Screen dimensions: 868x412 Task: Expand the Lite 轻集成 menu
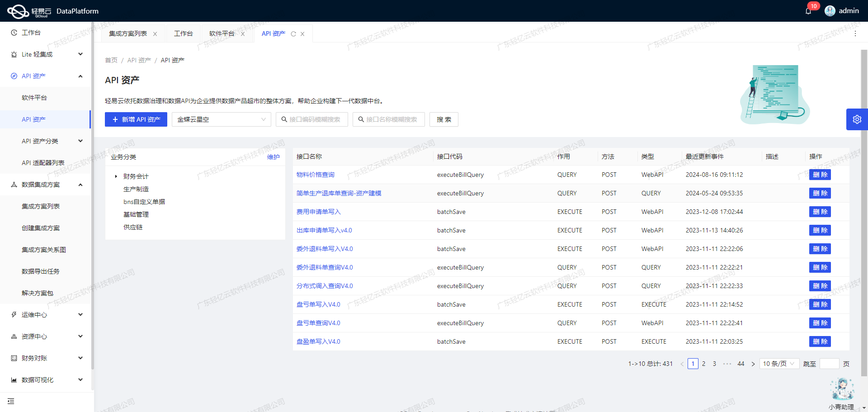click(80, 54)
